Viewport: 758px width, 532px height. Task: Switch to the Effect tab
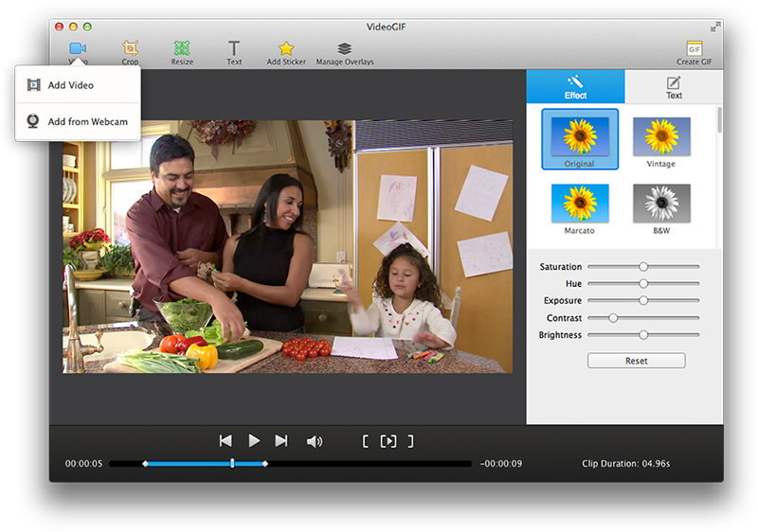(x=575, y=86)
